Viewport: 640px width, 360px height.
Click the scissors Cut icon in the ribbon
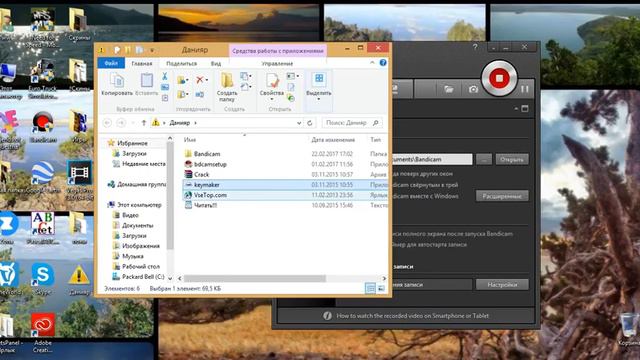point(165,76)
